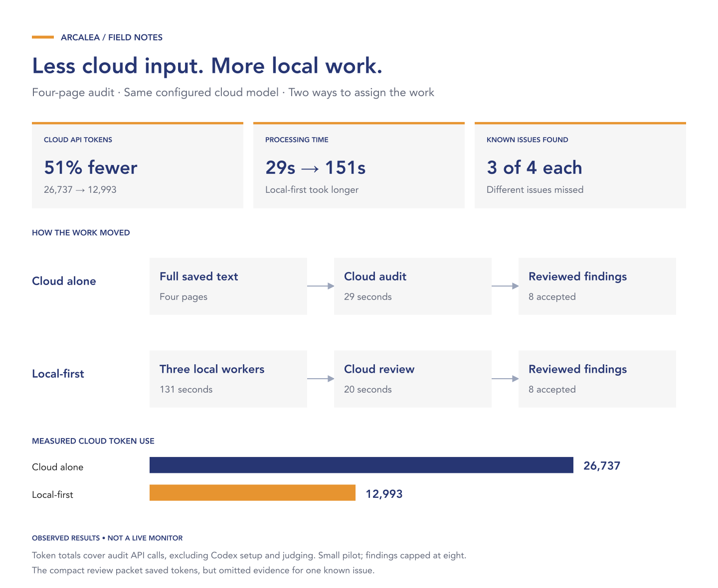Click the orange Local-first token bar

(x=252, y=493)
